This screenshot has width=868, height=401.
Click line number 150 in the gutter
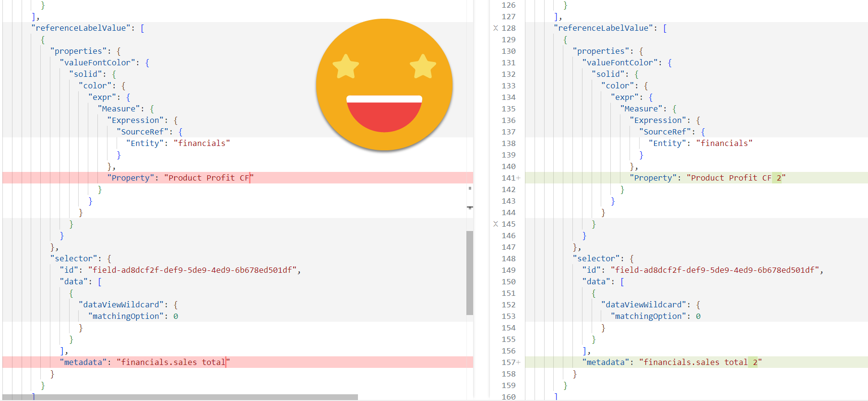coord(508,282)
